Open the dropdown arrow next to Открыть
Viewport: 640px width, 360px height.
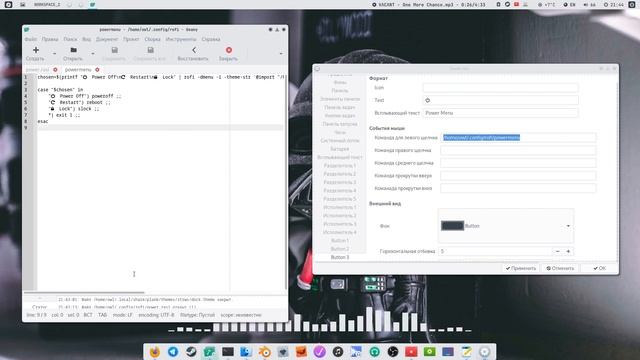(93, 53)
